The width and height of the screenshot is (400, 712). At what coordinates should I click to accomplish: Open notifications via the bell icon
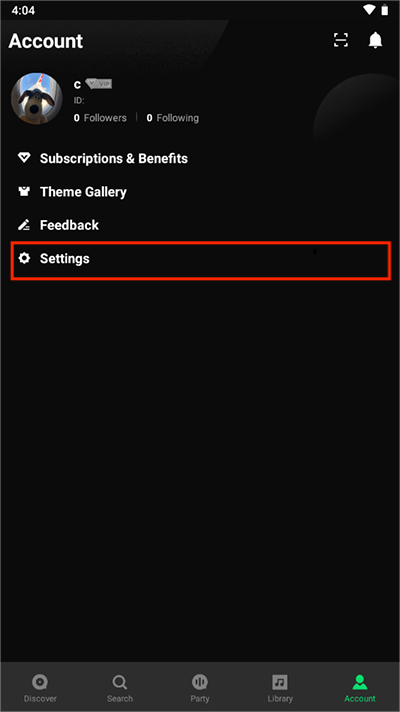click(x=375, y=40)
